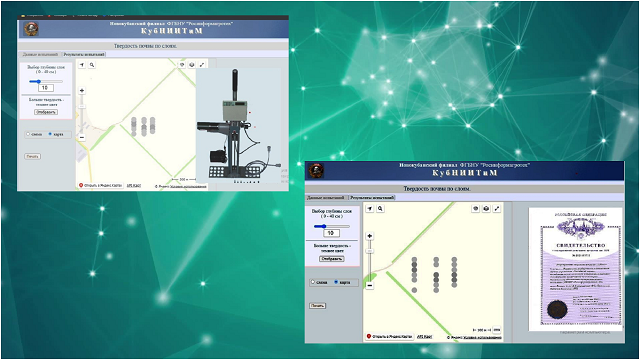Zoom in with the plus button in the certificate window map
Viewport: 640px width, 360px height.
pos(369,236)
